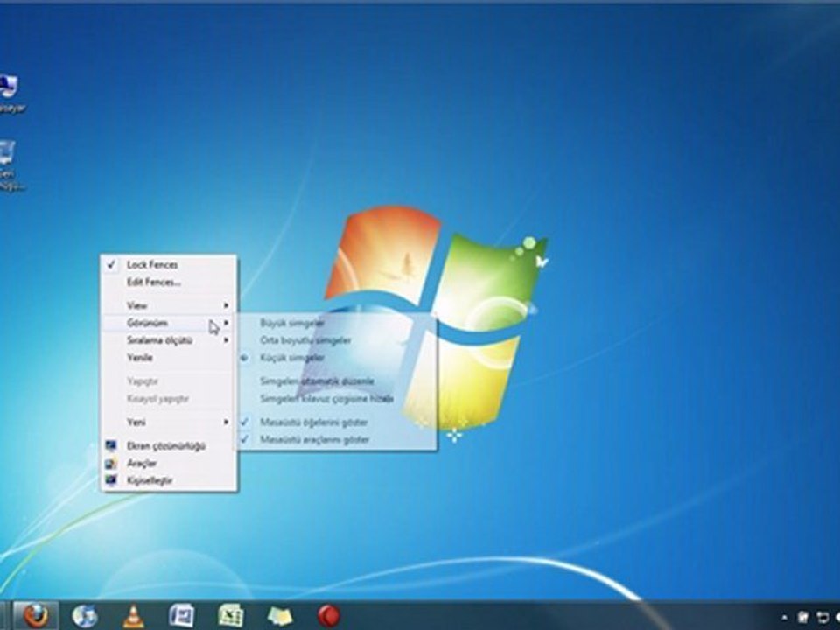Launch iTunes from the taskbar
The image size is (840, 630).
pyautogui.click(x=85, y=616)
